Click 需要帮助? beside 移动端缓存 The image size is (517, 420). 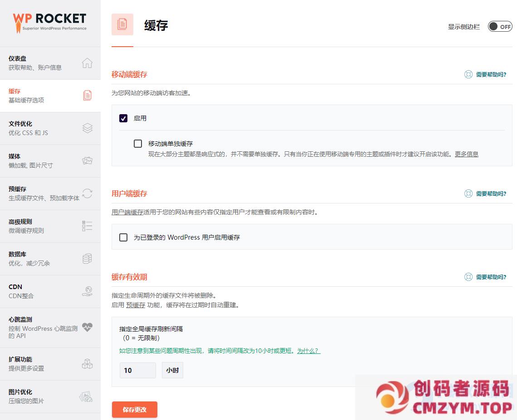pyautogui.click(x=491, y=75)
